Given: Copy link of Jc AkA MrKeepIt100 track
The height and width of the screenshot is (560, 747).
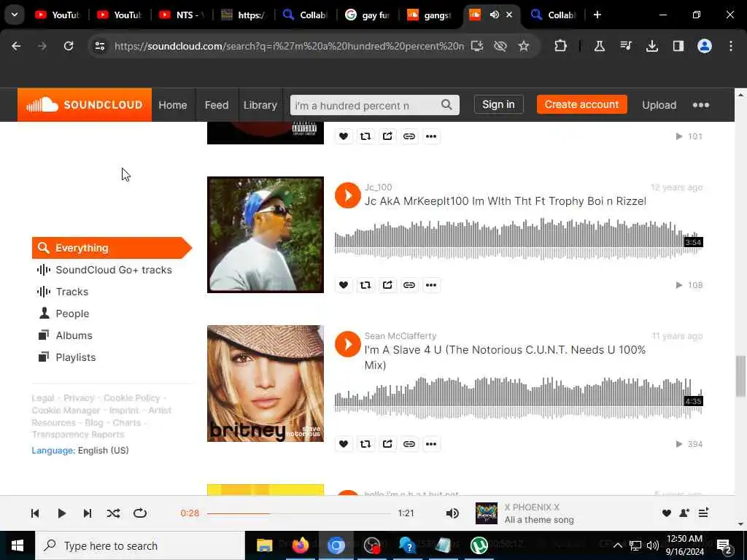Looking at the screenshot, I should pyautogui.click(x=409, y=285).
